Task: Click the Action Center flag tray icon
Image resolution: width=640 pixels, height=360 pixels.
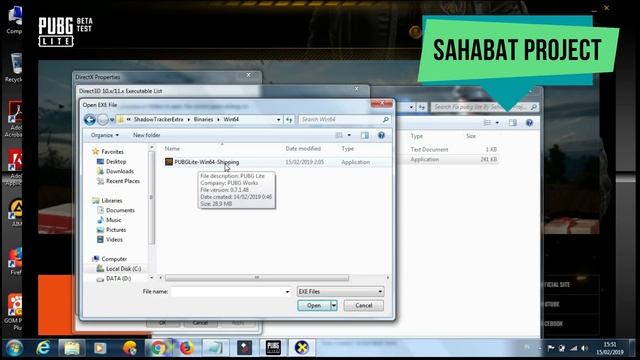Action: 551,348
